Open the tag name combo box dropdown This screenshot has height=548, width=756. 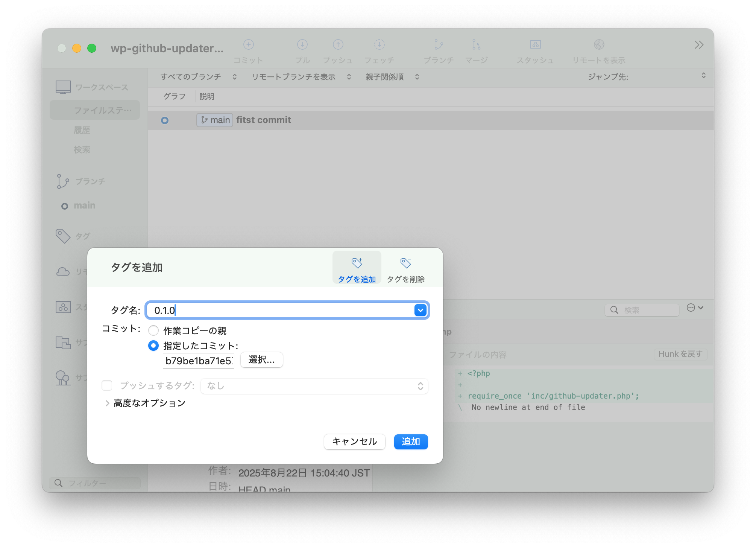[420, 311]
